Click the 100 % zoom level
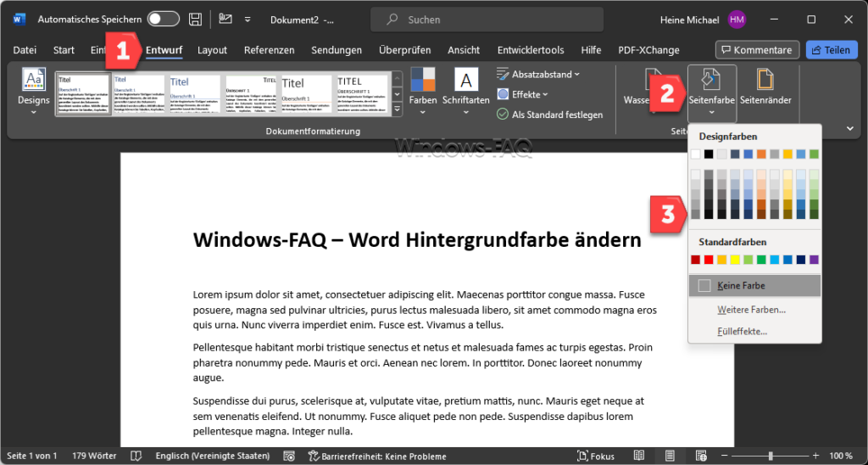The width and height of the screenshot is (868, 465). tap(841, 457)
